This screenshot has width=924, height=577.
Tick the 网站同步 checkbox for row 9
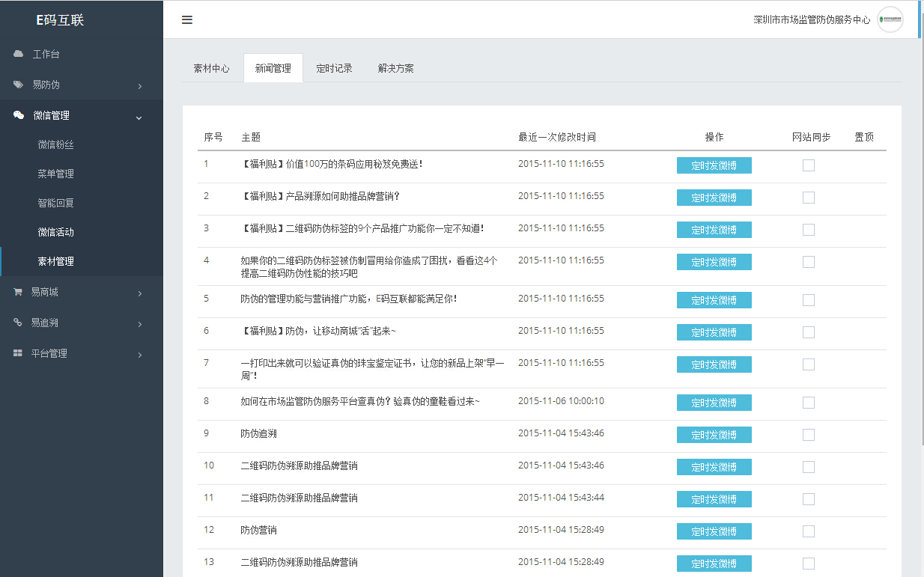click(809, 435)
